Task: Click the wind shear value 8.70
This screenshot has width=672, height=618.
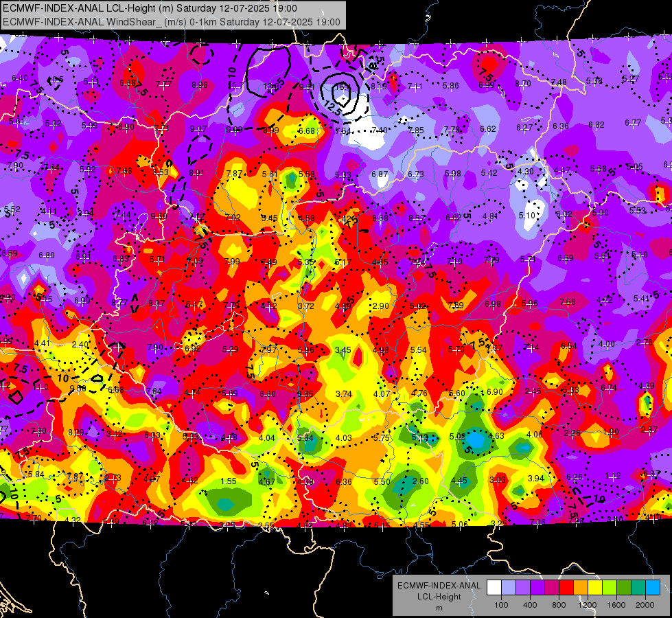Action: click(x=523, y=84)
